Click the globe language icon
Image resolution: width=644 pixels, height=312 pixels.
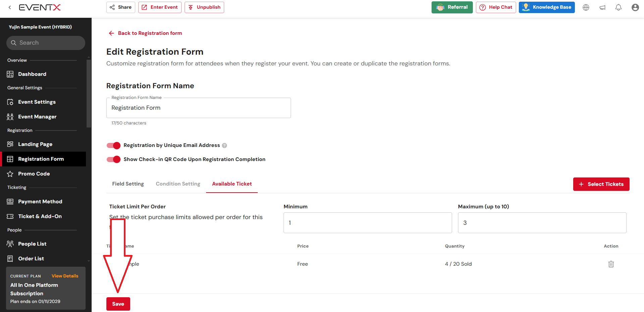click(x=586, y=7)
